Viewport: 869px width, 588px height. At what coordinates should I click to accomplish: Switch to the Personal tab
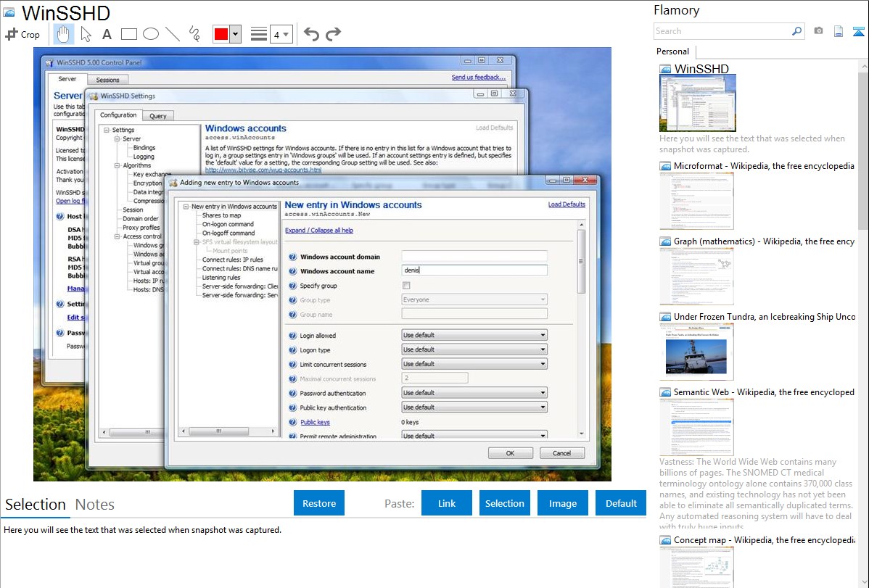[x=673, y=51]
